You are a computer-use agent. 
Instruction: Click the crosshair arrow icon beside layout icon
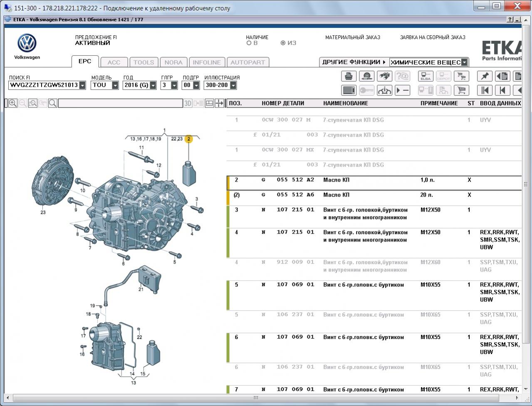tap(220, 103)
